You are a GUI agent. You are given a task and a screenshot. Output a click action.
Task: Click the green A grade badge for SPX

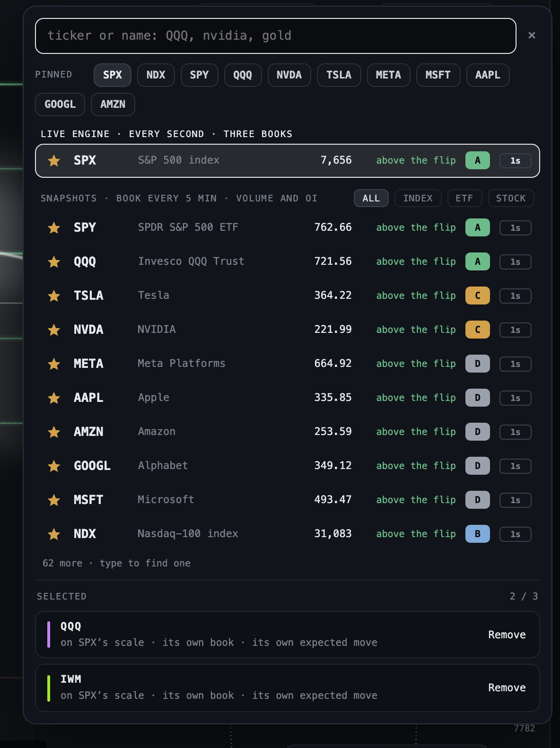click(x=478, y=161)
